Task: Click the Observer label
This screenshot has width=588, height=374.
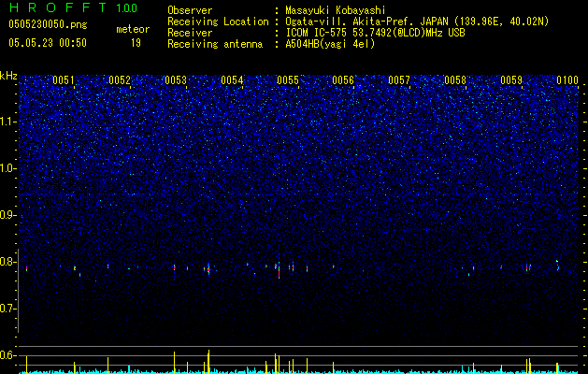Action: click(190, 10)
